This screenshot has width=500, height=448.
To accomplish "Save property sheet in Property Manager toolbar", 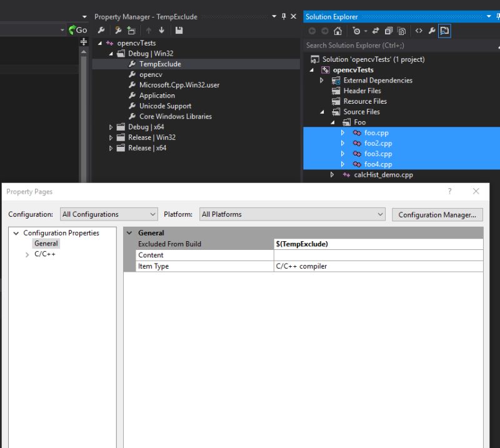I will tap(179, 29).
